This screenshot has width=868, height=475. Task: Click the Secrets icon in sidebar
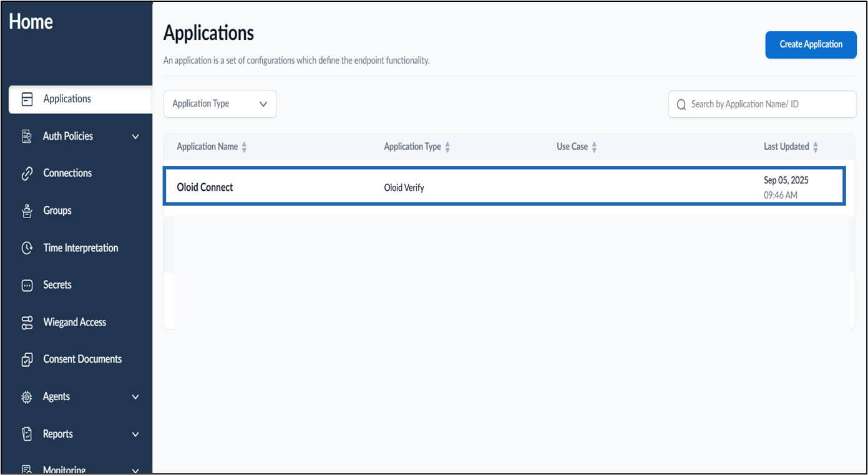click(27, 285)
